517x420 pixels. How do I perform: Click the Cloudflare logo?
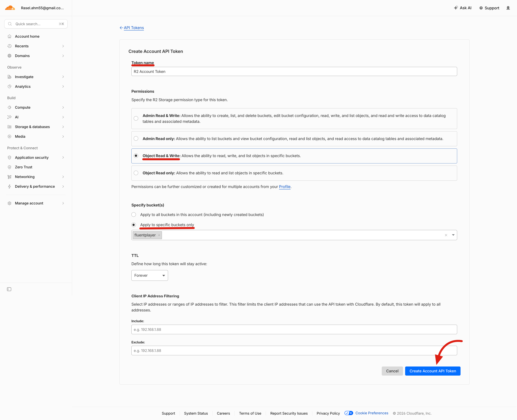click(x=10, y=8)
